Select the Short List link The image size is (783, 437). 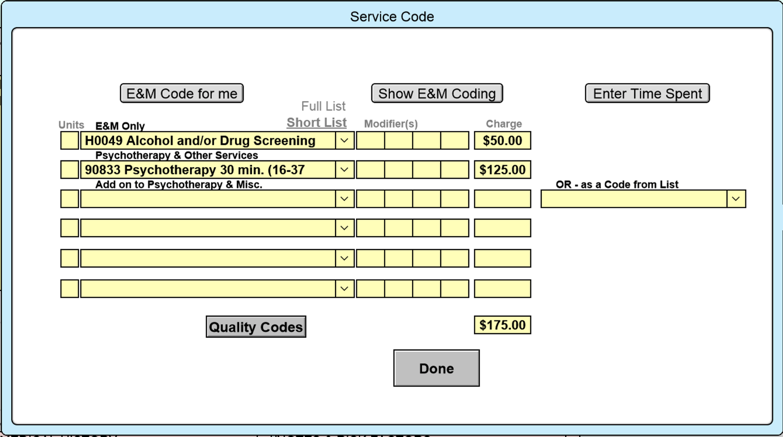pyautogui.click(x=316, y=122)
